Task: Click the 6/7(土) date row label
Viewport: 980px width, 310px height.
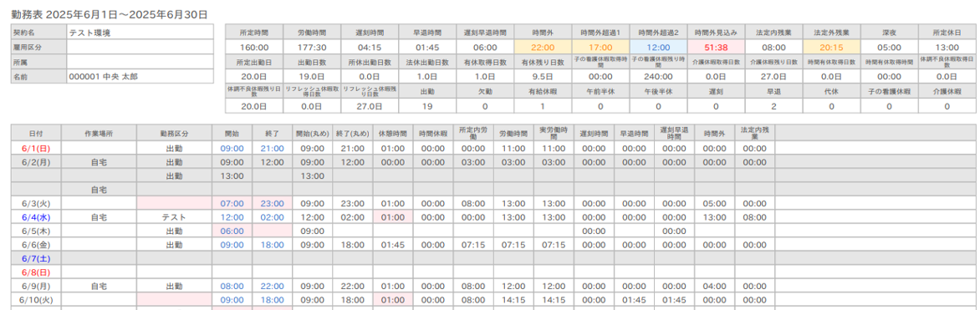Action: point(36,258)
